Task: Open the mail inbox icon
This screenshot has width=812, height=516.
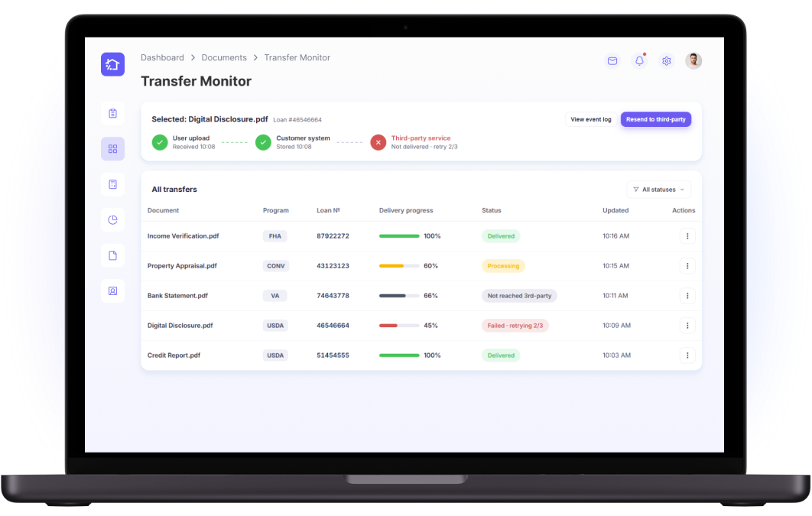Action: pyautogui.click(x=612, y=61)
